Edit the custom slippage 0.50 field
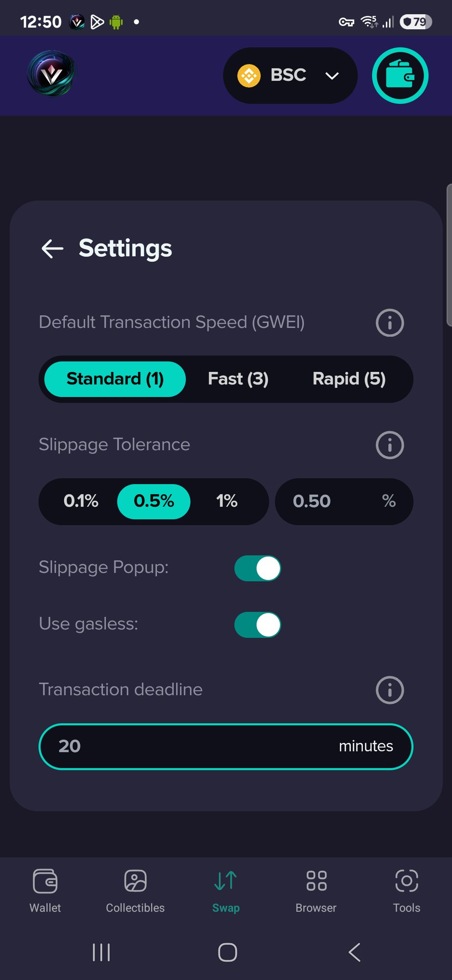452x980 pixels. [344, 501]
